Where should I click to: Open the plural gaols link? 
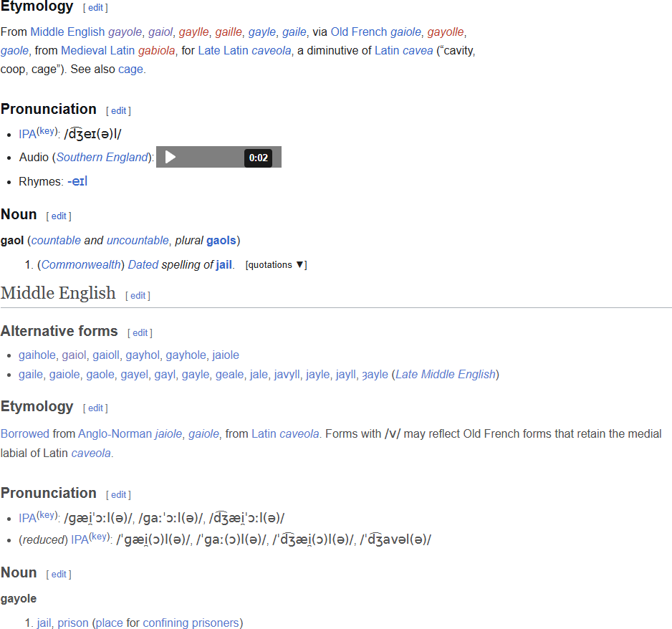221,241
